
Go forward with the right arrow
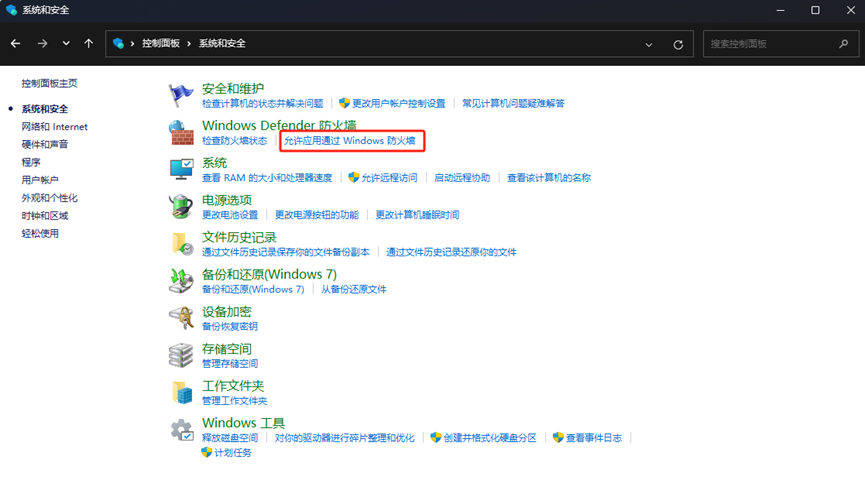(x=42, y=44)
